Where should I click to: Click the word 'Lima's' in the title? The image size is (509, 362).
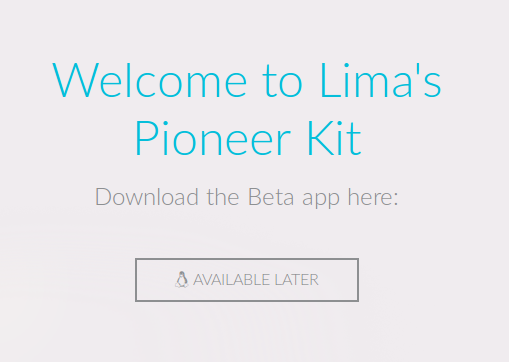(x=381, y=81)
